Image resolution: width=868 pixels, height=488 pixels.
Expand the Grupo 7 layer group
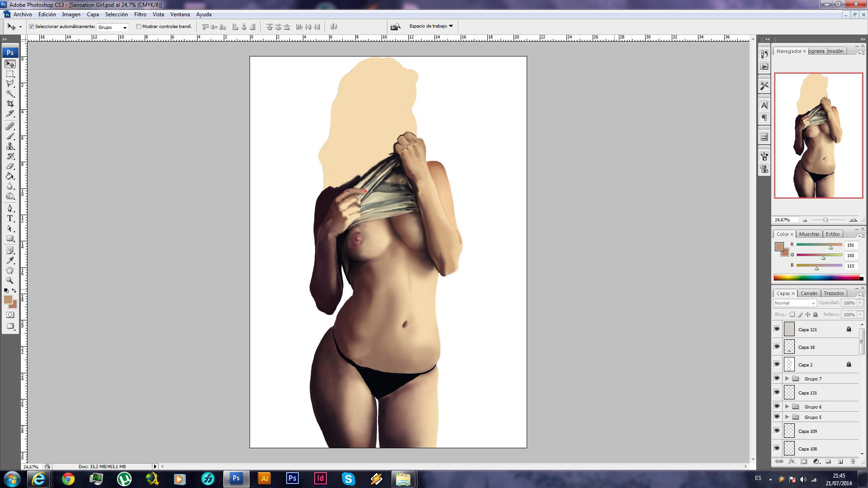(x=787, y=379)
